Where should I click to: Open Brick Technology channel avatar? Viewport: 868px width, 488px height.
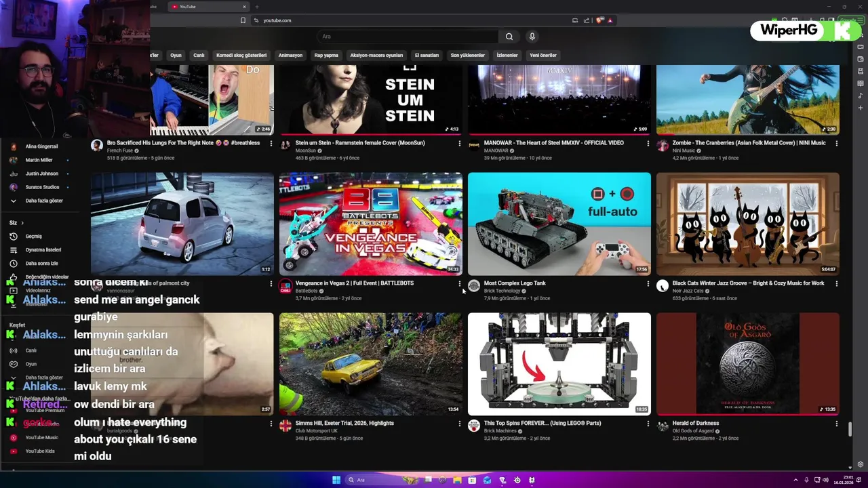pos(474,286)
